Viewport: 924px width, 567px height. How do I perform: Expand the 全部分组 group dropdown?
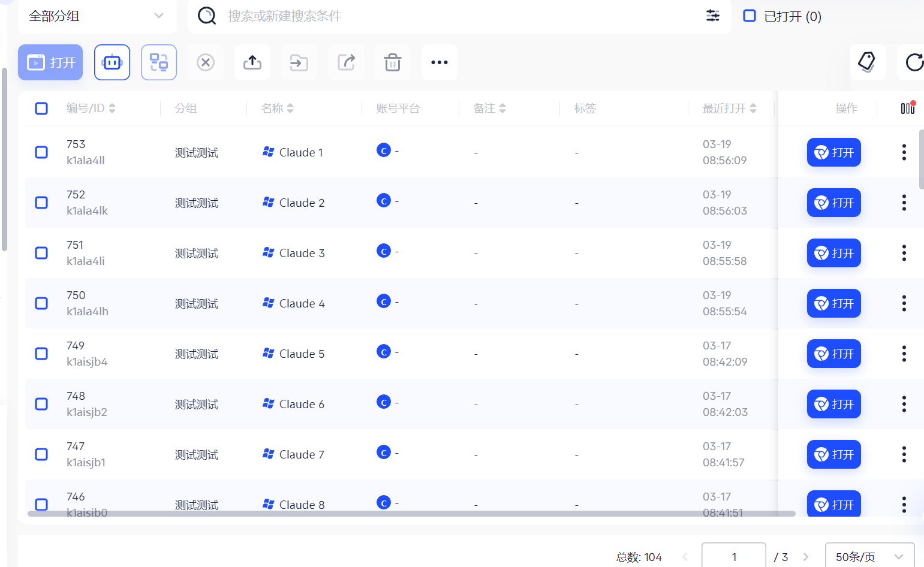(x=97, y=16)
